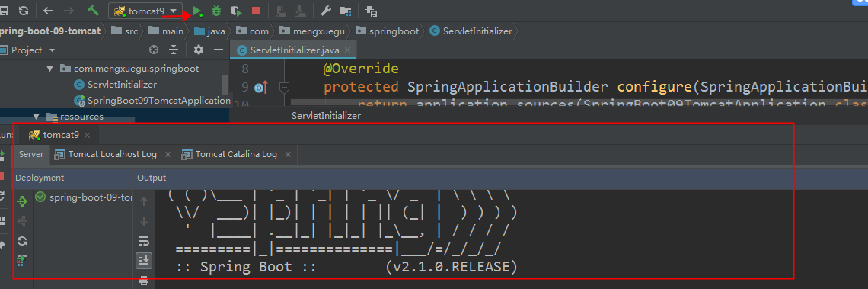Click the ServletInitializer editor breadcrumb label
Screen dimensions: 868x289
(326, 116)
